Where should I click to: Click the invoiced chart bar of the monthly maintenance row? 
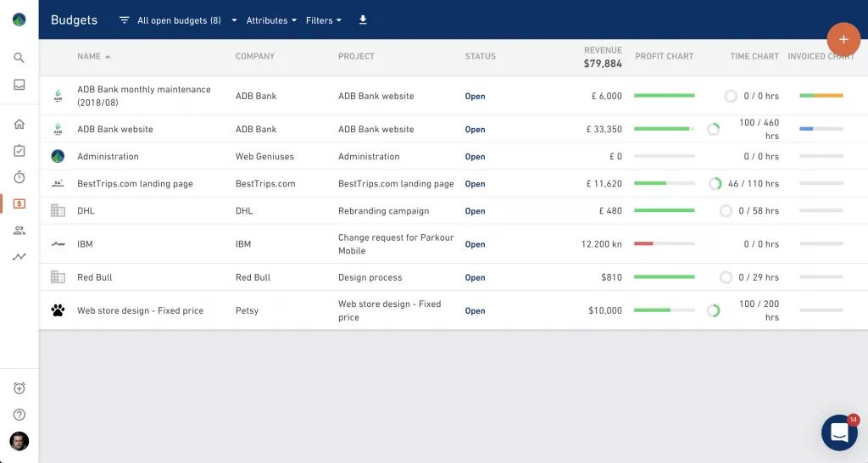click(821, 96)
